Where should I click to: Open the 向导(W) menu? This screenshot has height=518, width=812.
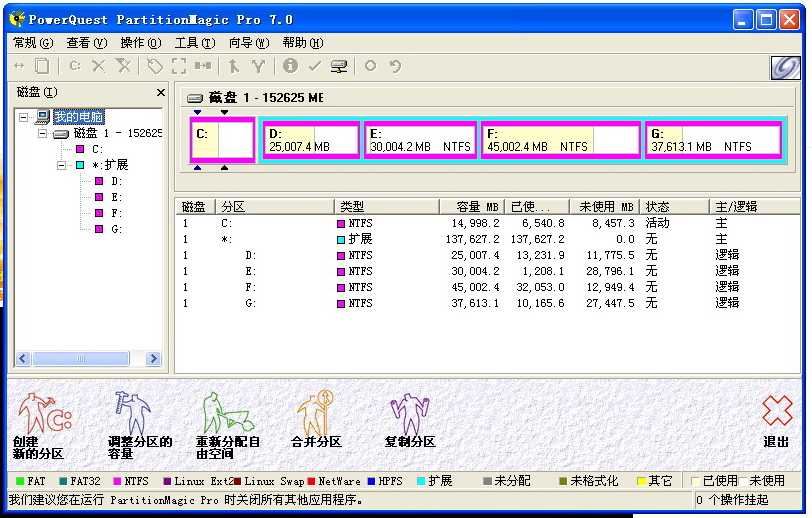tap(249, 43)
